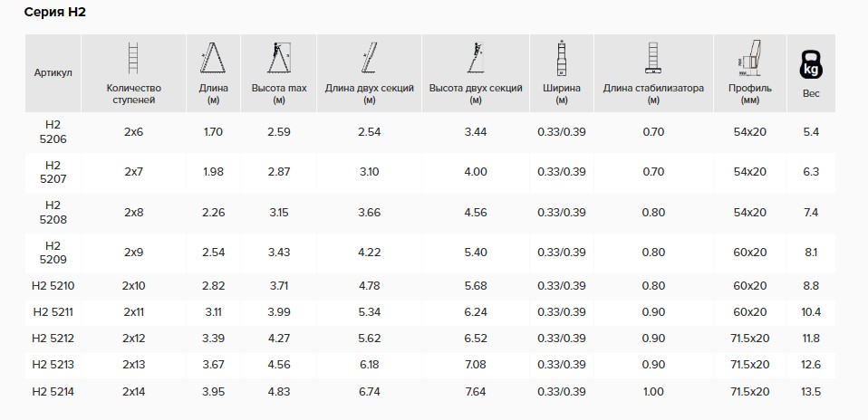Image resolution: width=868 pixels, height=420 pixels.
Task: Click the A-frame ladder icon above Длина
Action: (213, 58)
